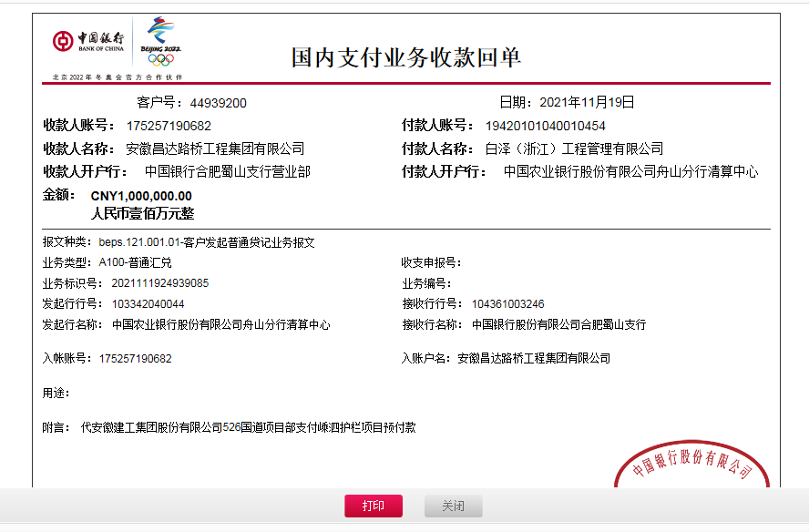Click payee bank 中国银行合肥蜀山支行营业部
This screenshot has width=809, height=532.
pos(227,171)
